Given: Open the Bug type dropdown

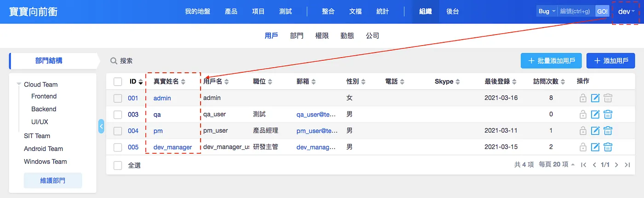Looking at the screenshot, I should click(x=547, y=11).
